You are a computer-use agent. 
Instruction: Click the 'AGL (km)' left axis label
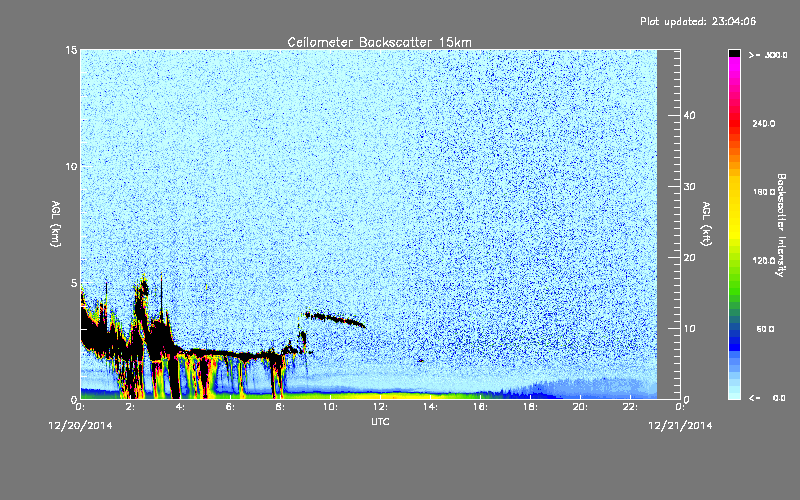pyautogui.click(x=56, y=224)
